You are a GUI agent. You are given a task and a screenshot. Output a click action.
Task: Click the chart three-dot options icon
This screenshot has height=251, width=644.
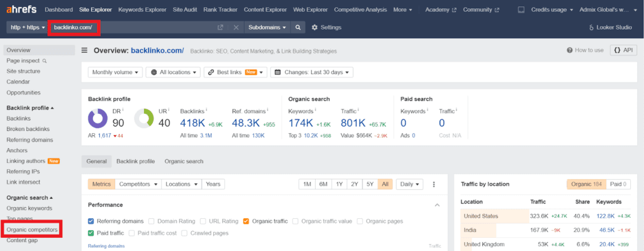click(433, 184)
